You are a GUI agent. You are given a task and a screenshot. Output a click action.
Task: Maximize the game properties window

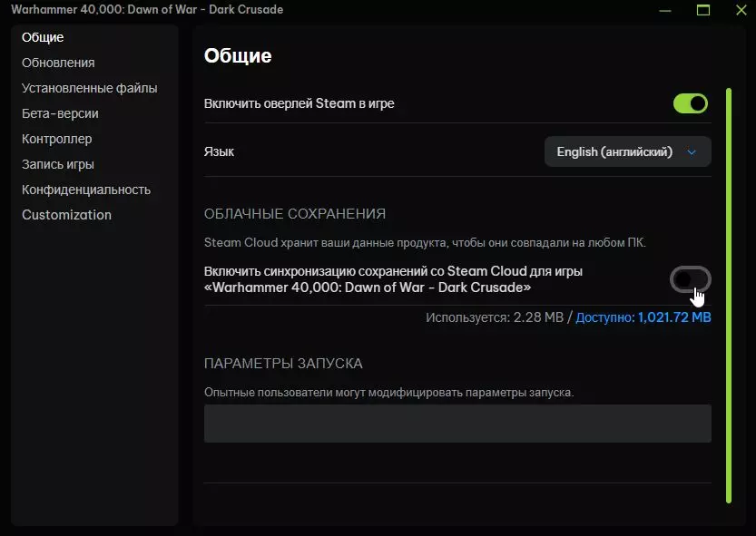[703, 10]
